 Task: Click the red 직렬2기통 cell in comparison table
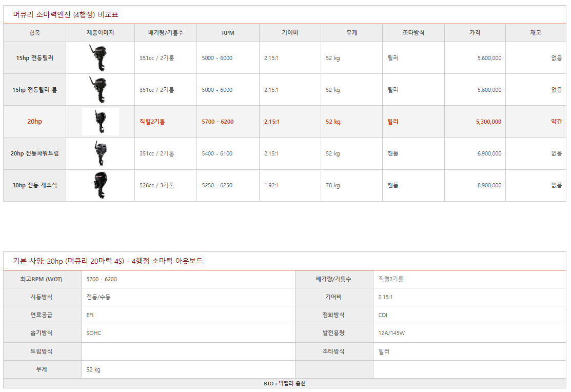[152, 122]
